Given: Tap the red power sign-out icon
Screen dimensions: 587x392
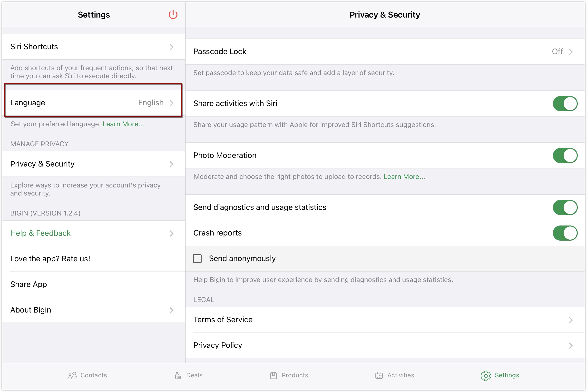Looking at the screenshot, I should point(173,15).
